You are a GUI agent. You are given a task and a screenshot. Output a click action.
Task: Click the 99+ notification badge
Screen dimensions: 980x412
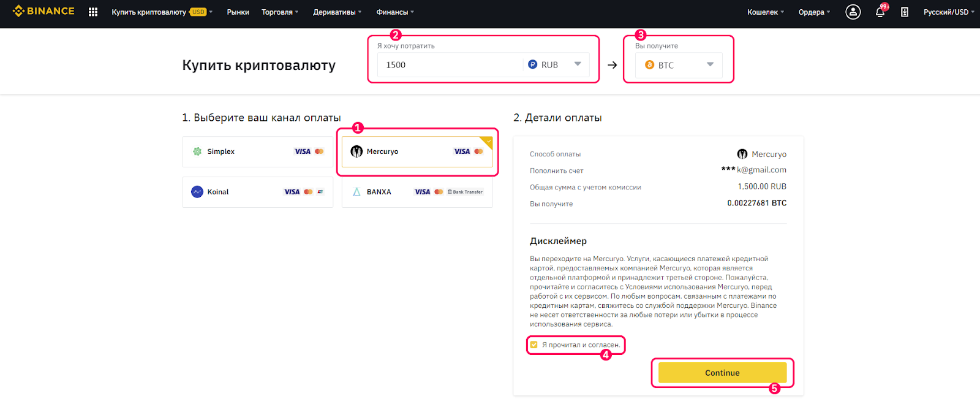(884, 7)
